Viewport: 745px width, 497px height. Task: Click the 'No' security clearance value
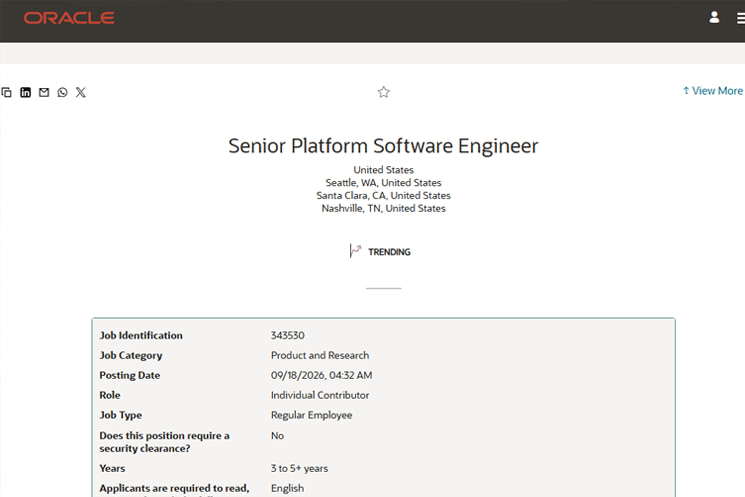tap(277, 435)
